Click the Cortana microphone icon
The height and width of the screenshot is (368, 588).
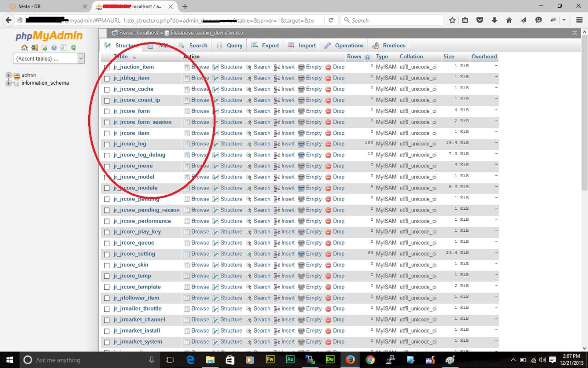152,360
